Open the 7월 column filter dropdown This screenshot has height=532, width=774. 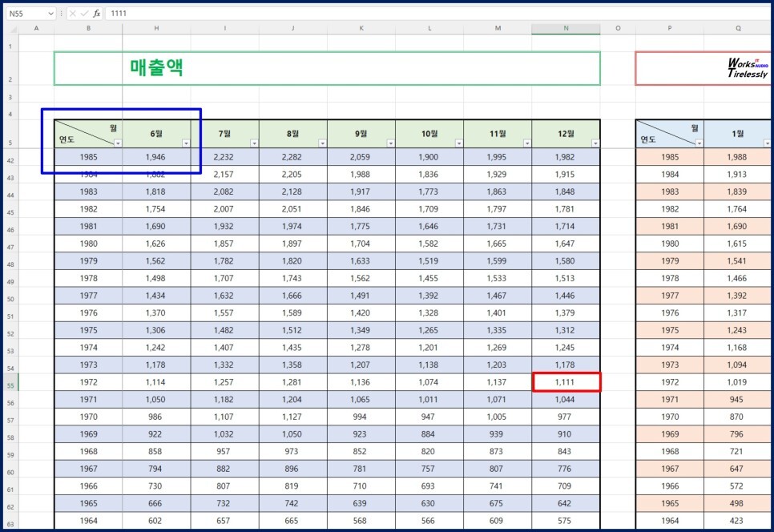254,143
